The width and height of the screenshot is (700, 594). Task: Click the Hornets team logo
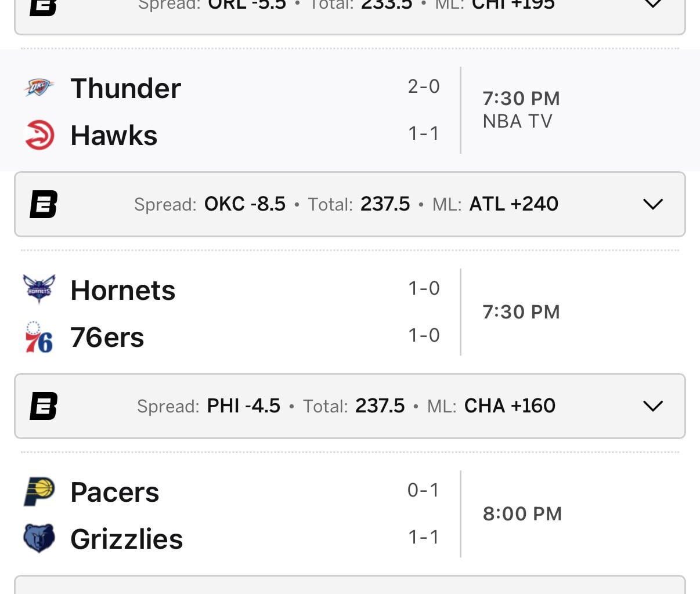38,289
